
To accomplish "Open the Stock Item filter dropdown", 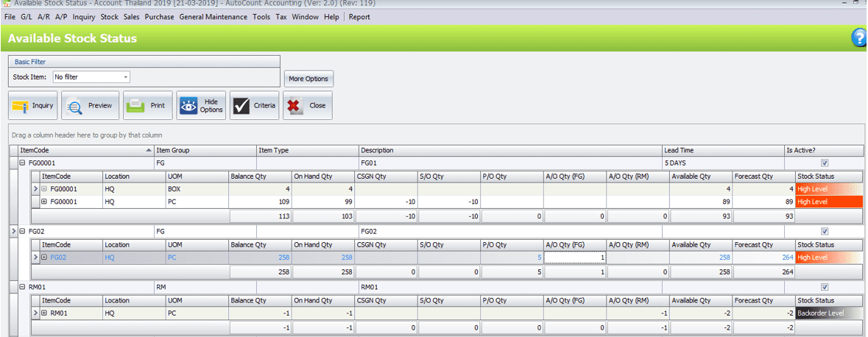I will tap(126, 77).
